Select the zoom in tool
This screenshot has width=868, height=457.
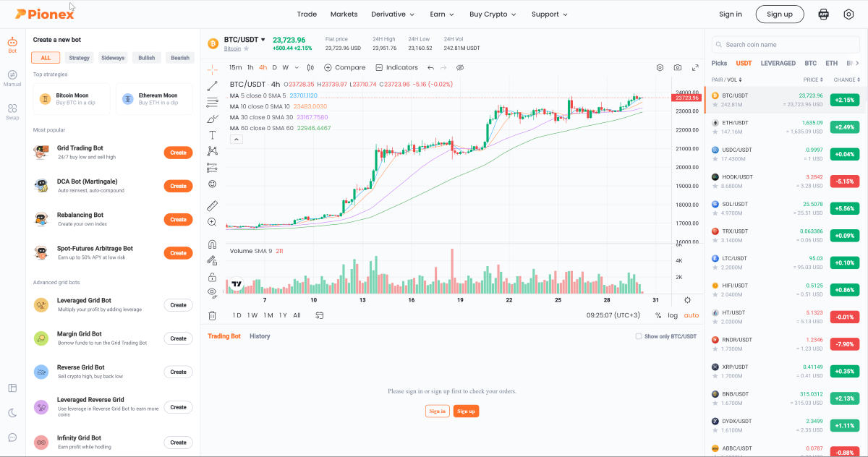(212, 222)
